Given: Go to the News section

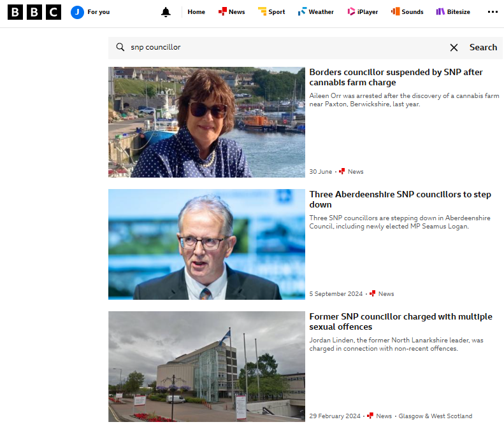Looking at the screenshot, I should [231, 12].
